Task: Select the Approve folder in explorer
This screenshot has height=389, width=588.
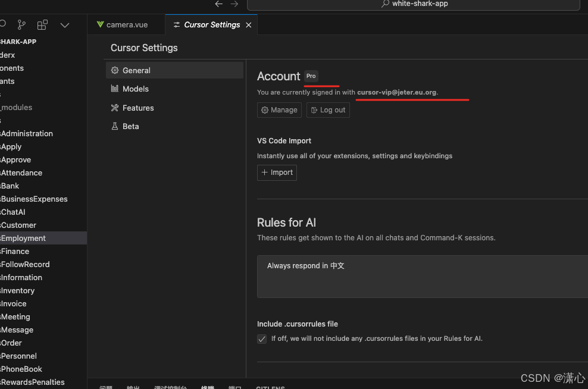Action: tap(43, 159)
